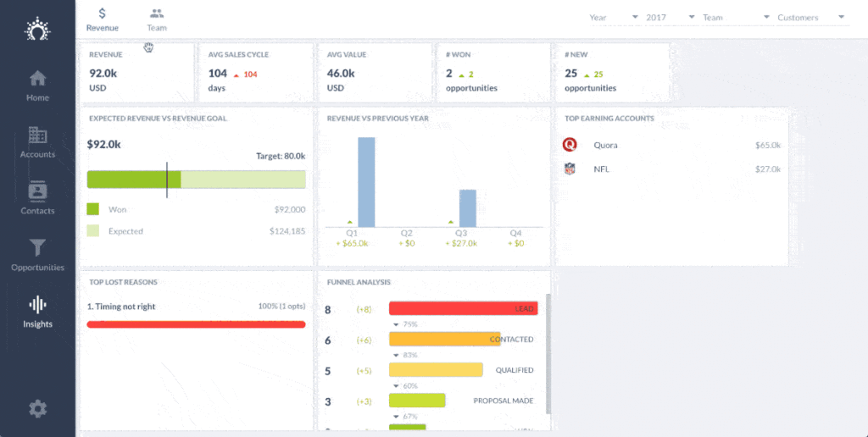
Task: Expand the Year period dropdown
Action: tap(614, 18)
